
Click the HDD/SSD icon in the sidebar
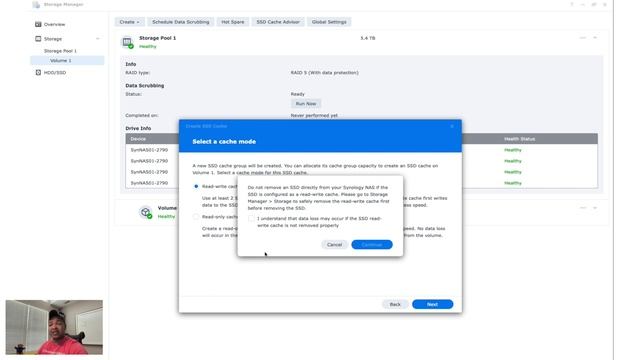(38, 72)
